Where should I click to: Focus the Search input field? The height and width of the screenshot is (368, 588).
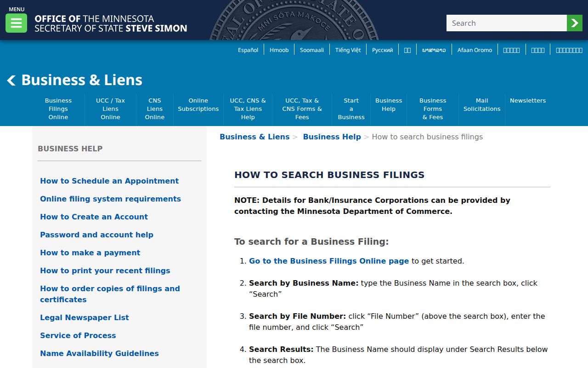pyautogui.click(x=507, y=23)
